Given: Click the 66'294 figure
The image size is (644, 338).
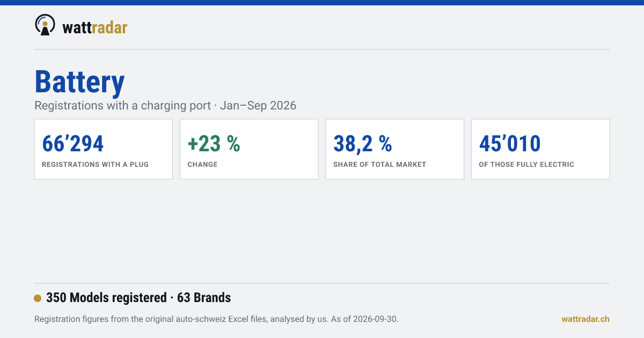Looking at the screenshot, I should 72,144.
